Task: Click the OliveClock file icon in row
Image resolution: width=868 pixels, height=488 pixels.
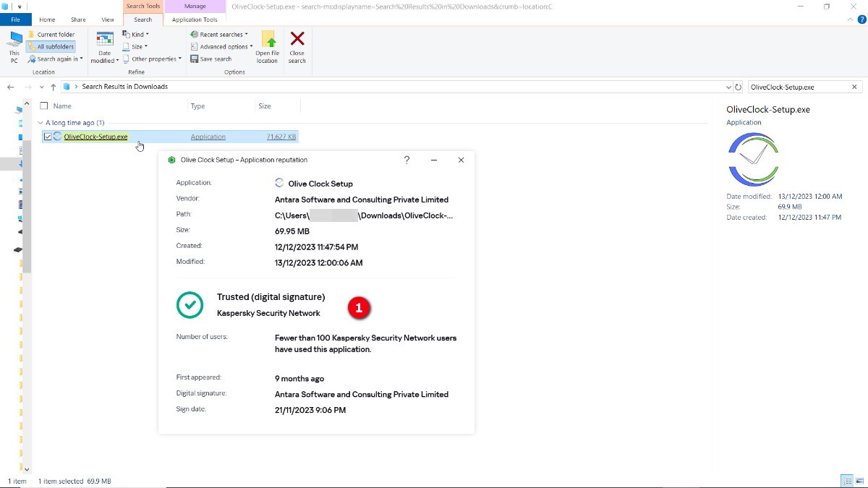Action: (x=58, y=137)
